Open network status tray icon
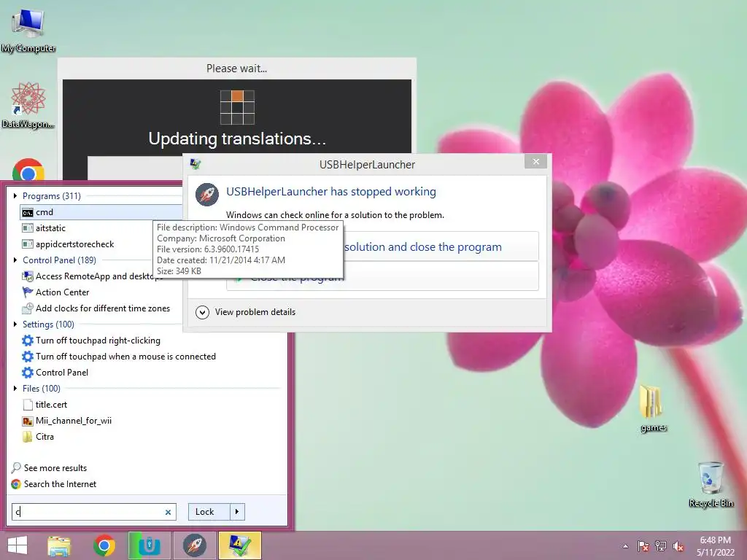This screenshot has width=747, height=560. (661, 546)
